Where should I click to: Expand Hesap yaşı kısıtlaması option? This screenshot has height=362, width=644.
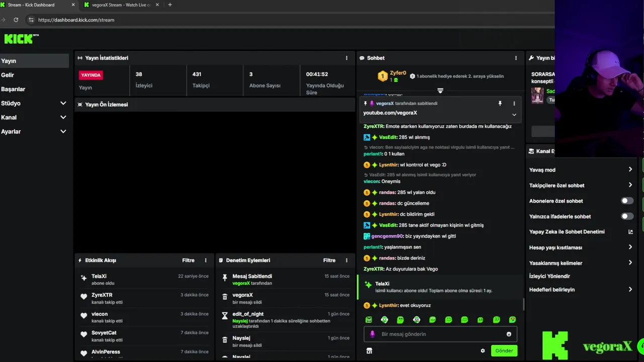(581, 247)
